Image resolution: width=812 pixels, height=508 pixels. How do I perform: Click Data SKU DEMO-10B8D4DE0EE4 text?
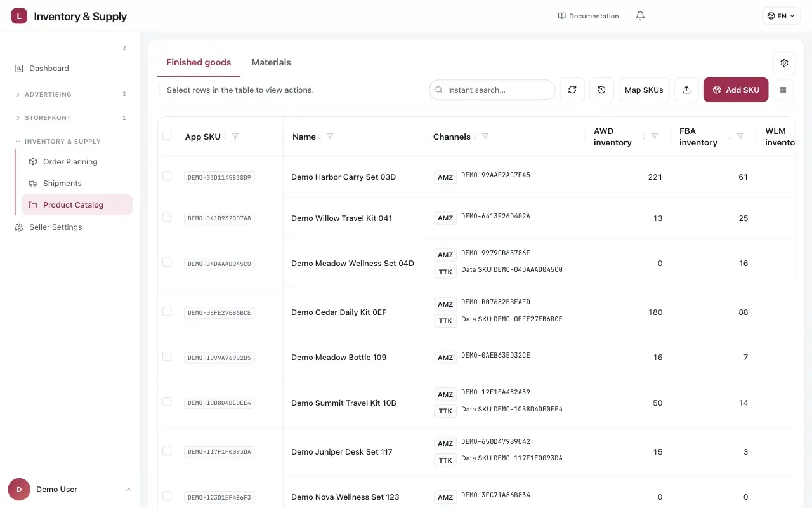click(x=512, y=410)
